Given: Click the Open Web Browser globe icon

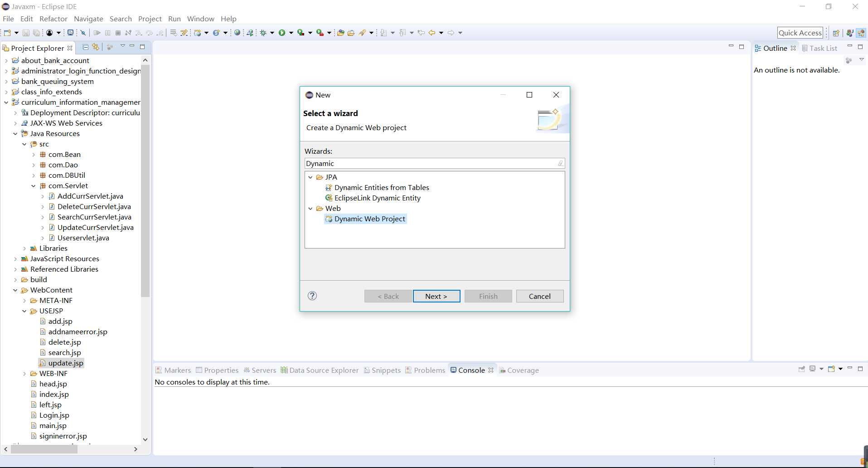Looking at the screenshot, I should 237,33.
